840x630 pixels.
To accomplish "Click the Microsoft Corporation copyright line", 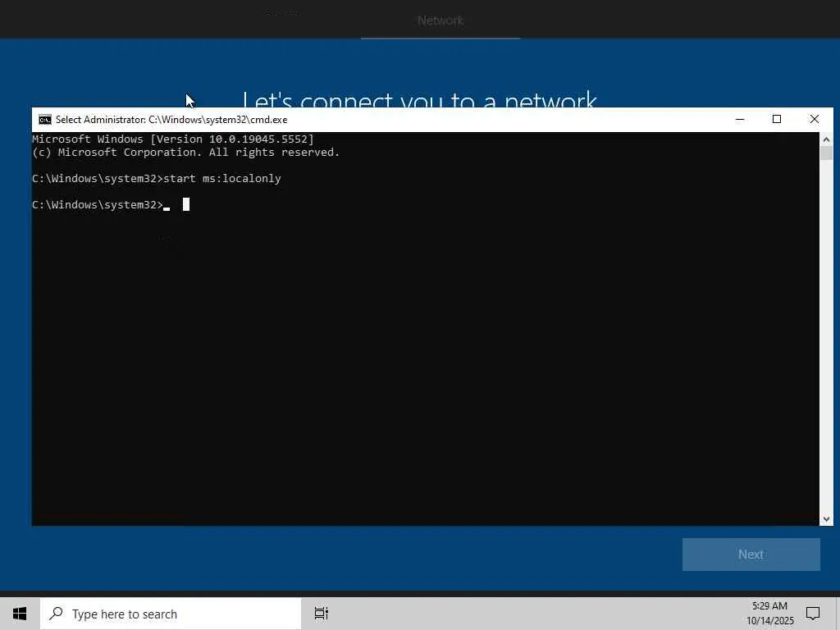I will [186, 152].
